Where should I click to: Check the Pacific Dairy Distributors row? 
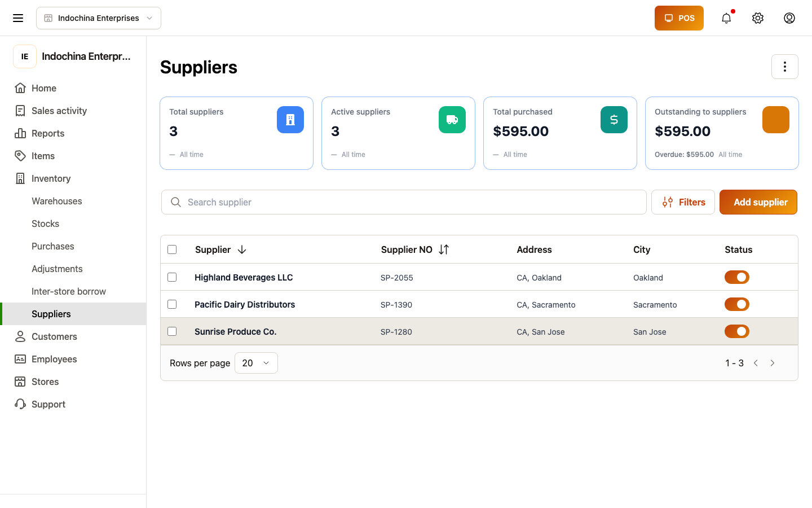pyautogui.click(x=172, y=304)
